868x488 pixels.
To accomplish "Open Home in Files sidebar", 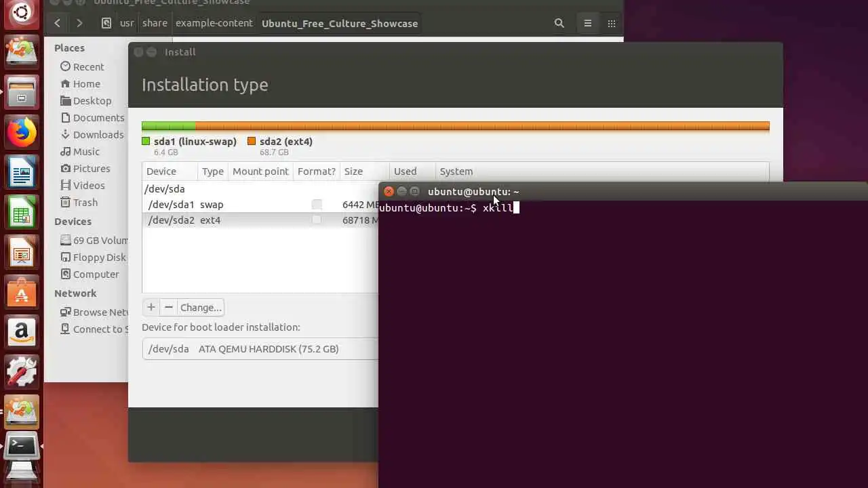I will 86,83.
